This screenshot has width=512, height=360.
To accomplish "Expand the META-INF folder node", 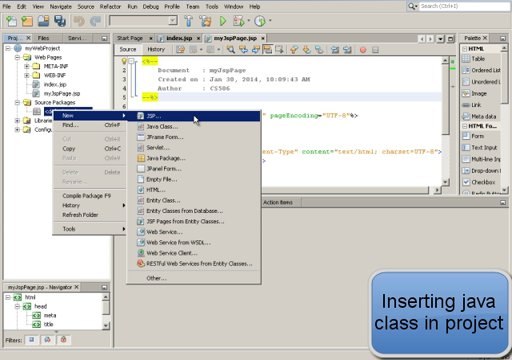I will tap(26, 66).
